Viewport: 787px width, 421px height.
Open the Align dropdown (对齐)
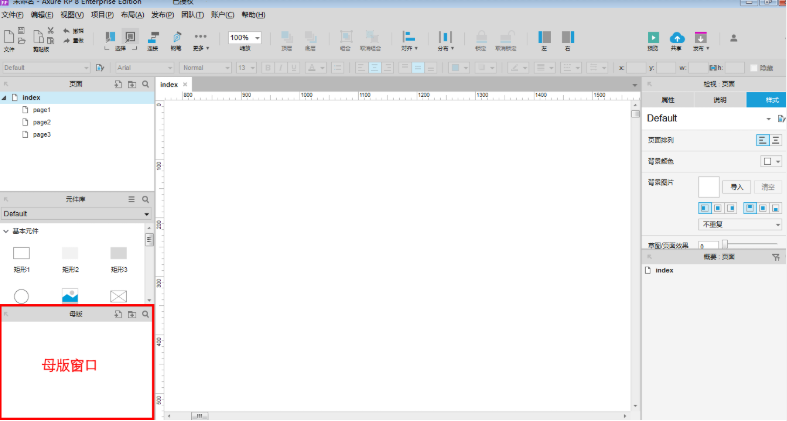[x=410, y=41]
